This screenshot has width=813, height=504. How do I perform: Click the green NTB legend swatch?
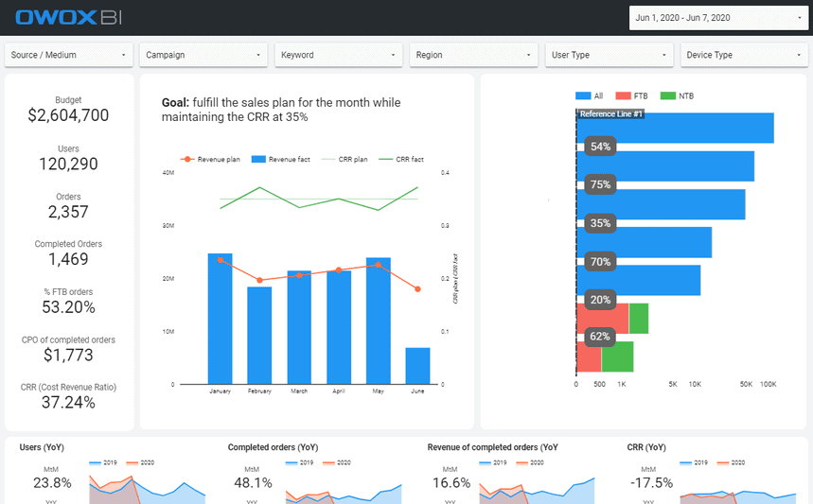668,96
